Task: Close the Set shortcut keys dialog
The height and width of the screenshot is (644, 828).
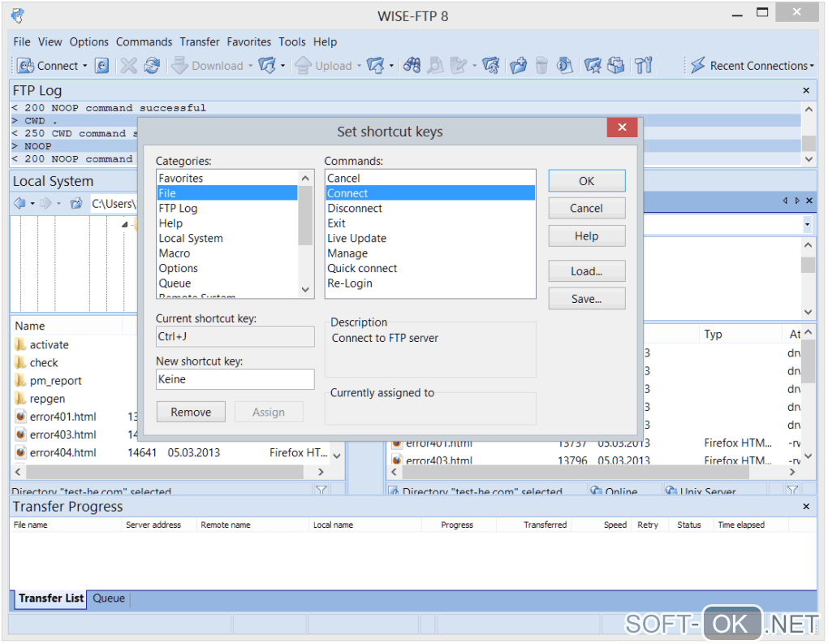Action: 622,128
